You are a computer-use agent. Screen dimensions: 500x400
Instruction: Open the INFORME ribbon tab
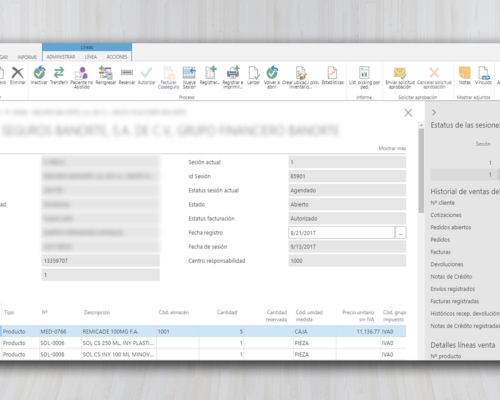tap(27, 57)
